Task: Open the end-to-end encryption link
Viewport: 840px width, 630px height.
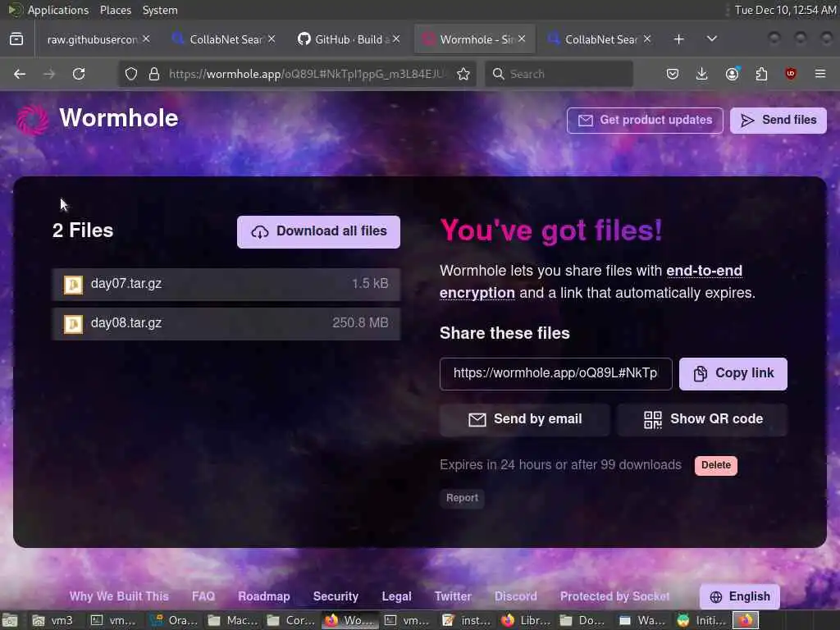Action: 704,271
